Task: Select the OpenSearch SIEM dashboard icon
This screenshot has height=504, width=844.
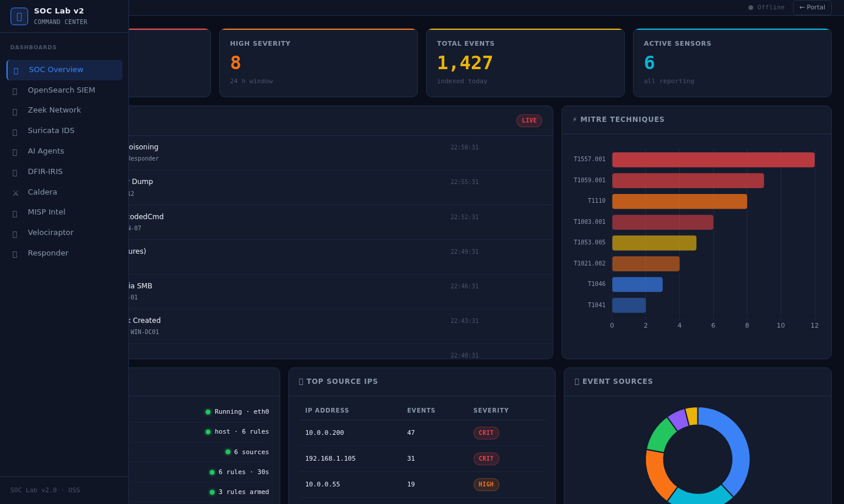Action: pos(15,90)
